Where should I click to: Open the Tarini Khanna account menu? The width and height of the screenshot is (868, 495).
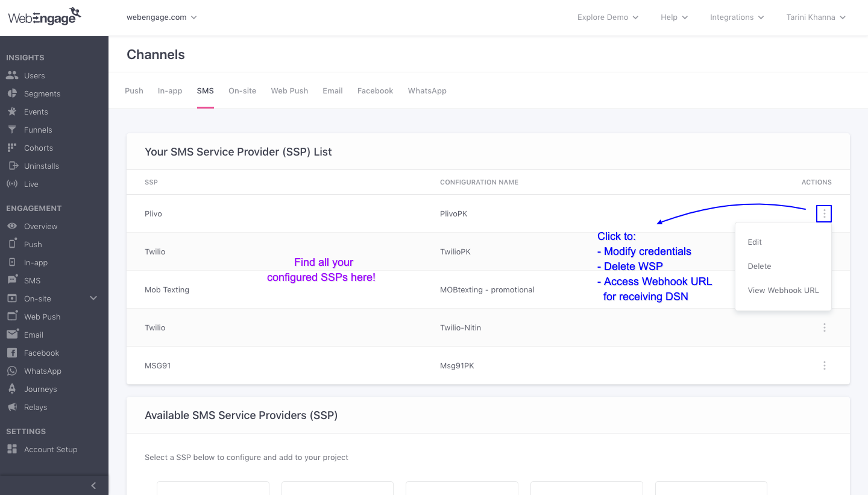pos(816,17)
